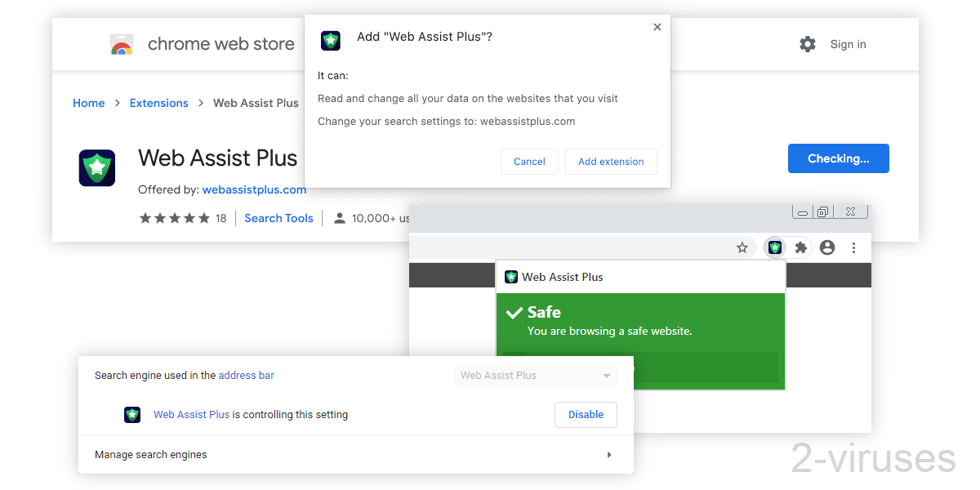The height and width of the screenshot is (490, 980).
Task: Open the Extensions puzzle piece icon
Action: coord(800,247)
